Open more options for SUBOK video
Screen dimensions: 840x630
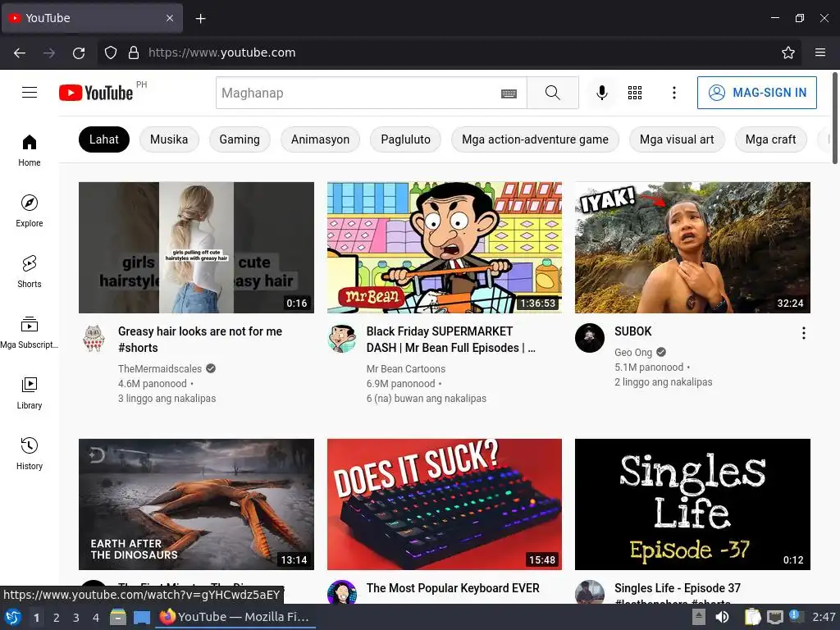(804, 333)
